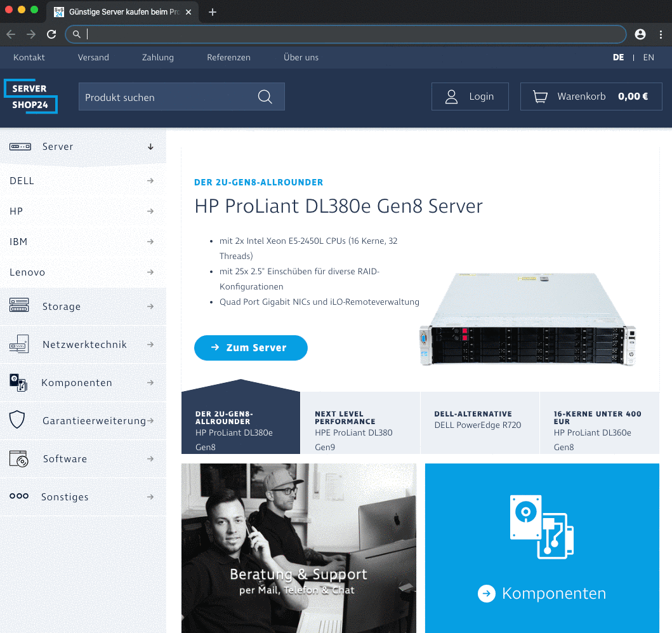
Task: Click the Netzwerktechnik icon in sidebar
Action: (x=19, y=344)
